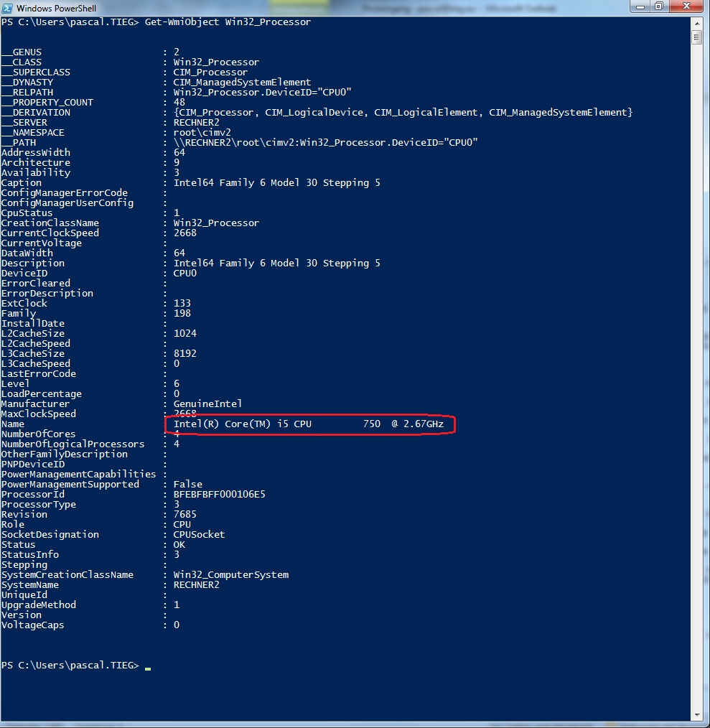Viewport: 710px width, 728px height.
Task: Close the Windows PowerShell window
Action: (687, 6)
